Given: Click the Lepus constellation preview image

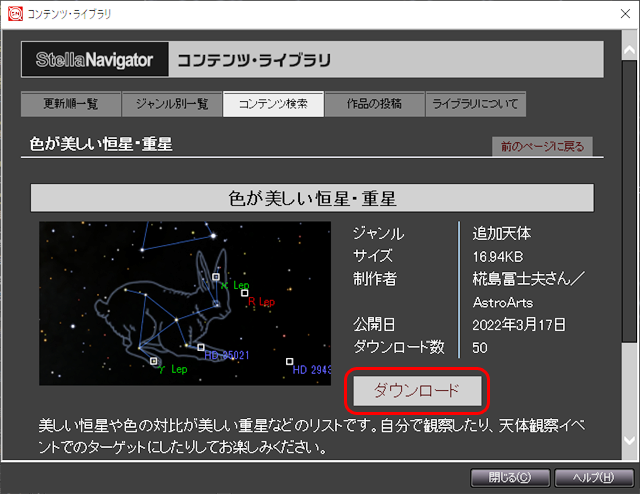Looking at the screenshot, I should [185, 303].
